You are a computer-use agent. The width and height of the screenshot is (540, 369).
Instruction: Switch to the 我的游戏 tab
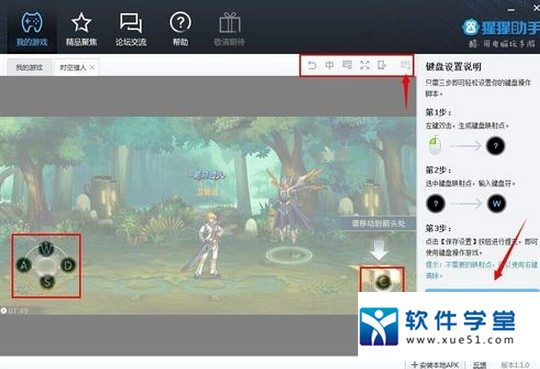(x=30, y=67)
